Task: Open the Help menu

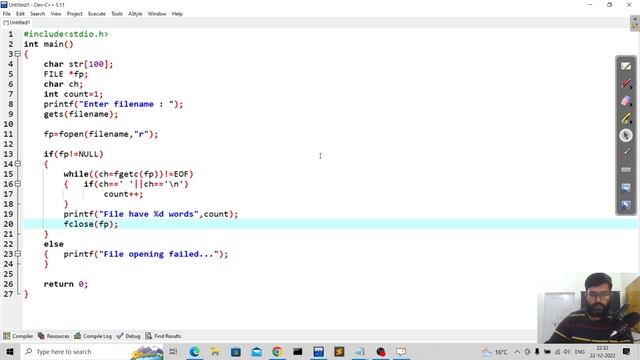Action: coord(177,13)
